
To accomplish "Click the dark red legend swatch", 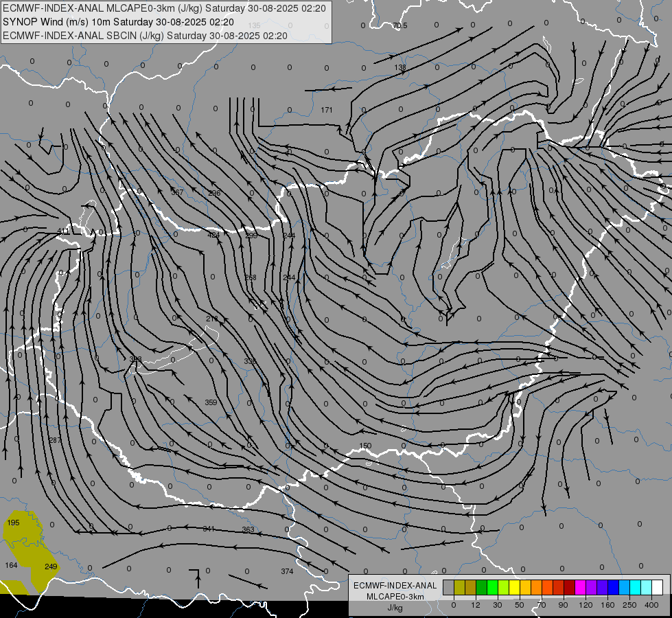I will point(569,587).
